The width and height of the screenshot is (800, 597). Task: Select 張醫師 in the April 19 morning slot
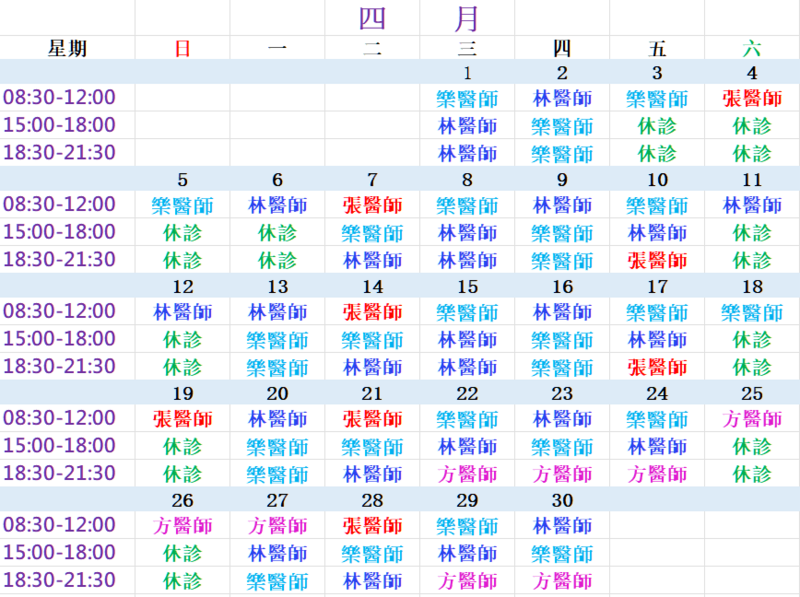(182, 418)
